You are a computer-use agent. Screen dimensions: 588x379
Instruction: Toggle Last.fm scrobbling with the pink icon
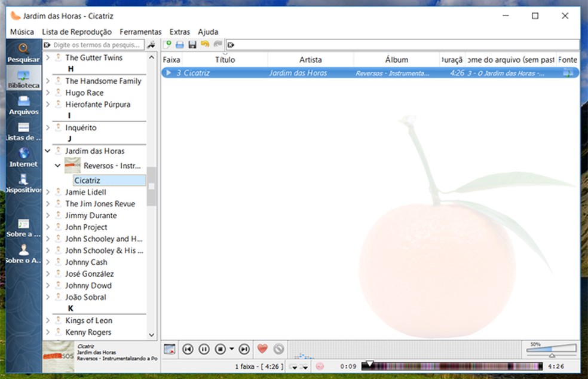point(320,366)
